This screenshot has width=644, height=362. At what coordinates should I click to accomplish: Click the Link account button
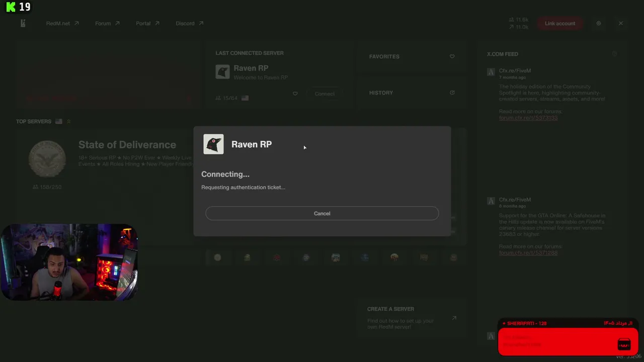559,23
